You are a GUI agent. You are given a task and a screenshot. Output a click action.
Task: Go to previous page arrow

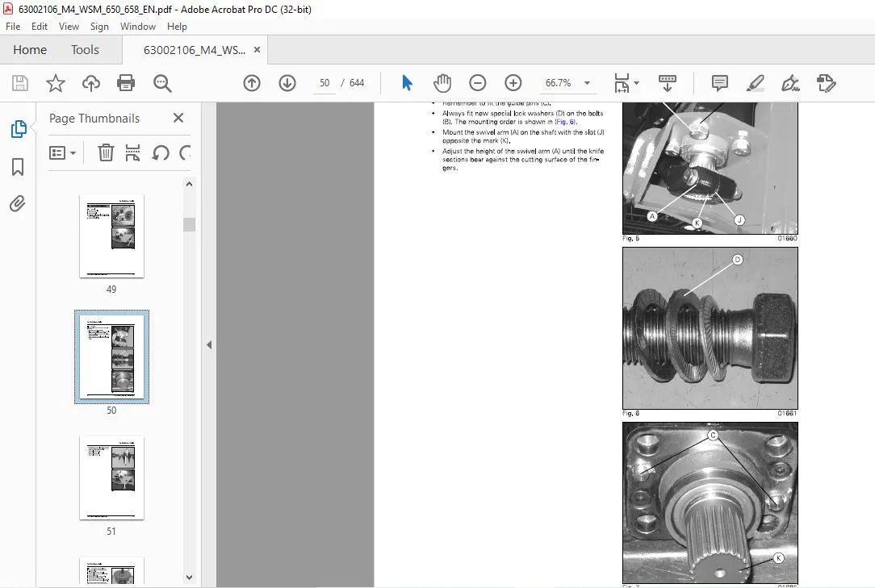252,83
